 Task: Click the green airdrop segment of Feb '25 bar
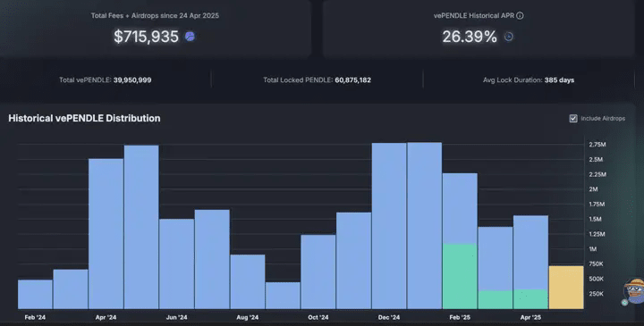(x=460, y=276)
